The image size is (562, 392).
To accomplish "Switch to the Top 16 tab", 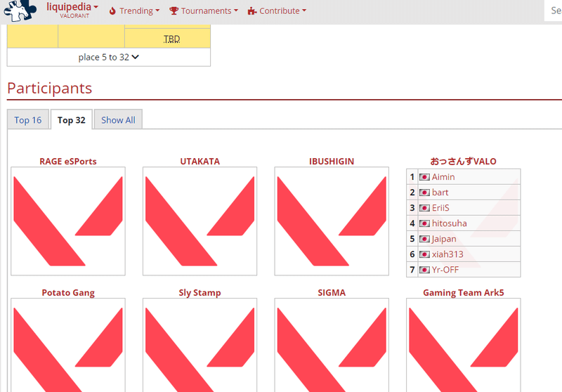I will tap(28, 119).
